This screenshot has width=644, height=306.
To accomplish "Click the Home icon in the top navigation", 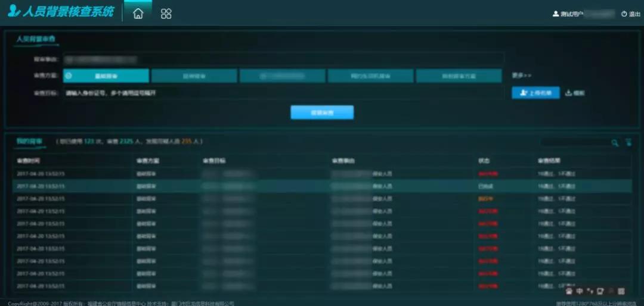I will pyautogui.click(x=138, y=14).
